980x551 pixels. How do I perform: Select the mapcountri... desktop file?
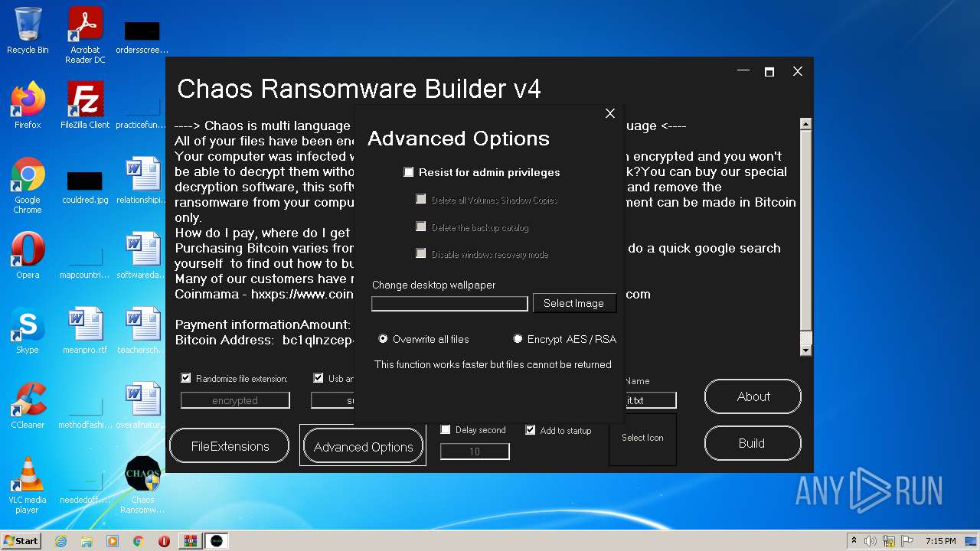tap(85, 260)
